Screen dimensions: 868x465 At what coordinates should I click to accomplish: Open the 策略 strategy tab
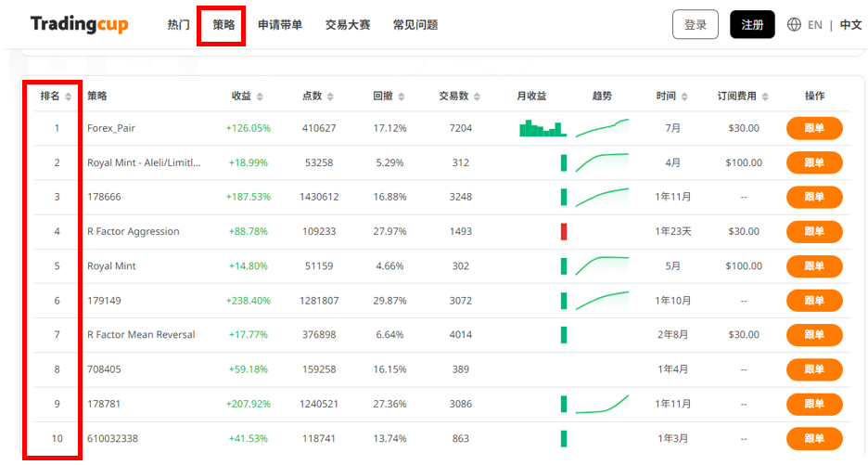(223, 25)
